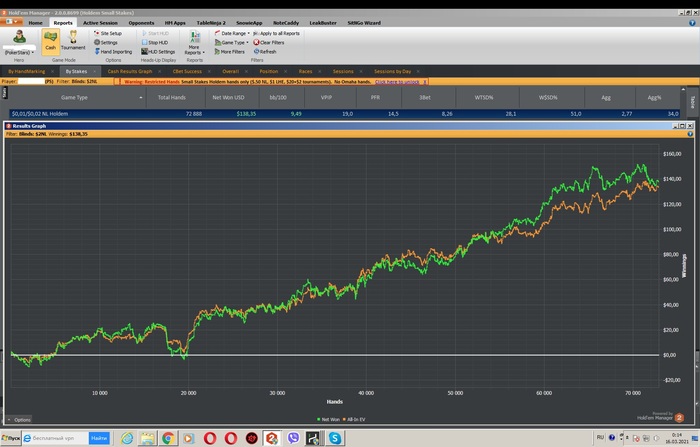
Task: Click Stop HUD button
Action: 154,42
